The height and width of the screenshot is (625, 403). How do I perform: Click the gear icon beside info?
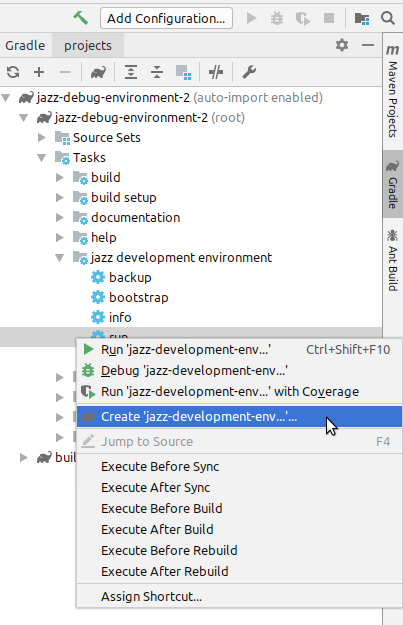tap(98, 317)
